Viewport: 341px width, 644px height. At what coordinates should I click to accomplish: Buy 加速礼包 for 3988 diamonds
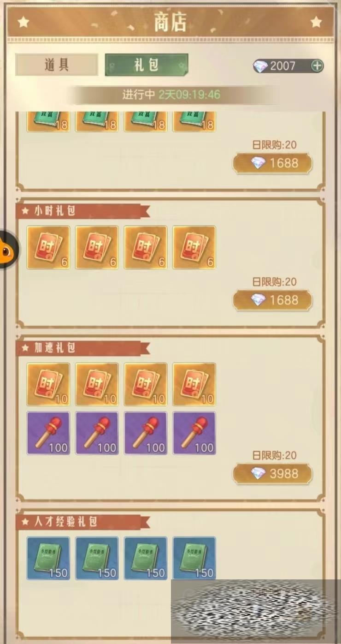point(272,474)
